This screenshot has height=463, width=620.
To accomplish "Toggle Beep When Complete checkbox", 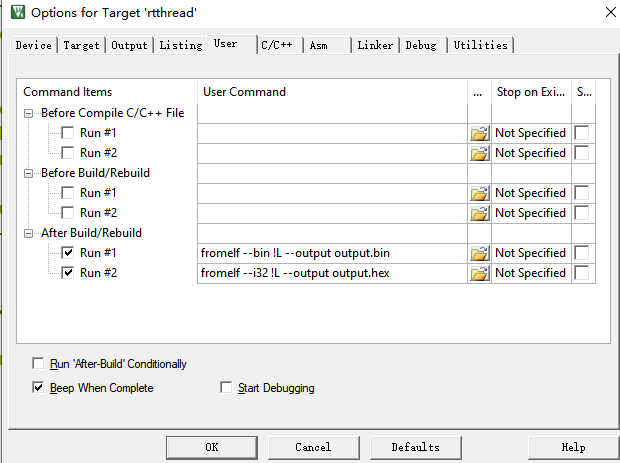I will pyautogui.click(x=39, y=388).
